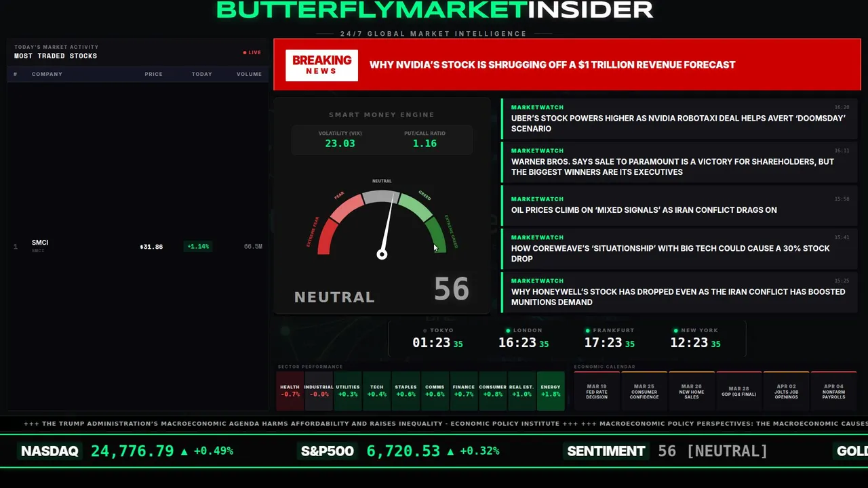Click the S&P500 up-arrow indicator
868x488 pixels.
pos(451,451)
